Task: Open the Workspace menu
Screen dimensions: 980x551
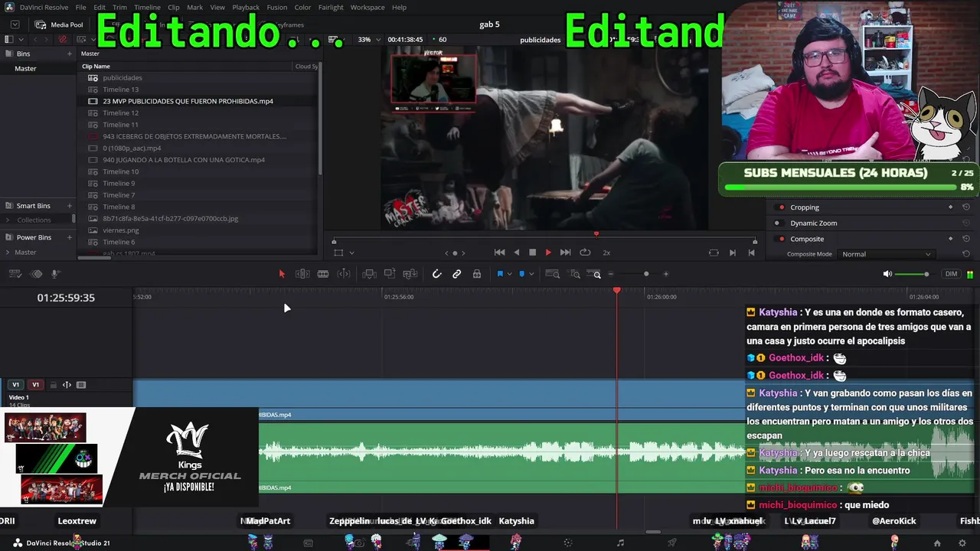Action: tap(367, 8)
